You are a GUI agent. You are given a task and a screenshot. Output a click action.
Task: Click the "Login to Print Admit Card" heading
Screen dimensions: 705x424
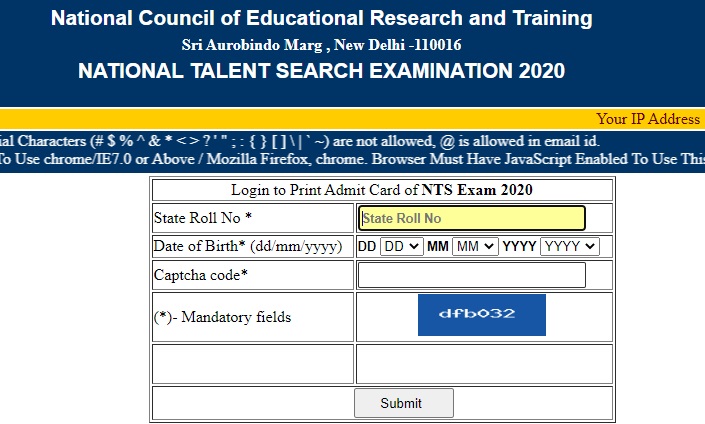pos(382,189)
